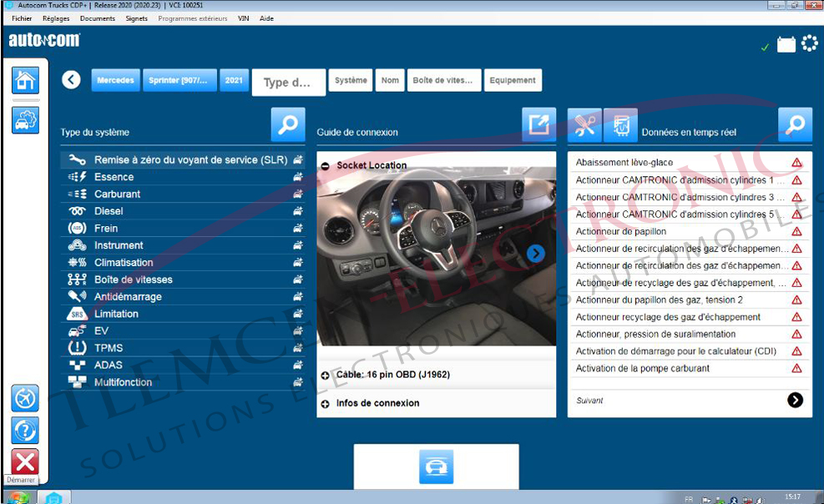Select the Boîte de vites... step button
The image size is (824, 504).
[x=444, y=80]
